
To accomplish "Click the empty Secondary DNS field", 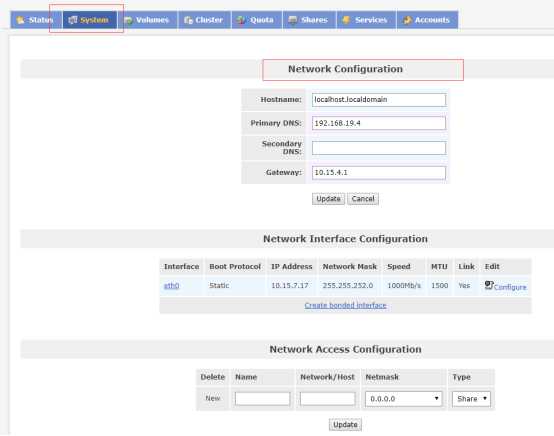I will tap(379, 148).
